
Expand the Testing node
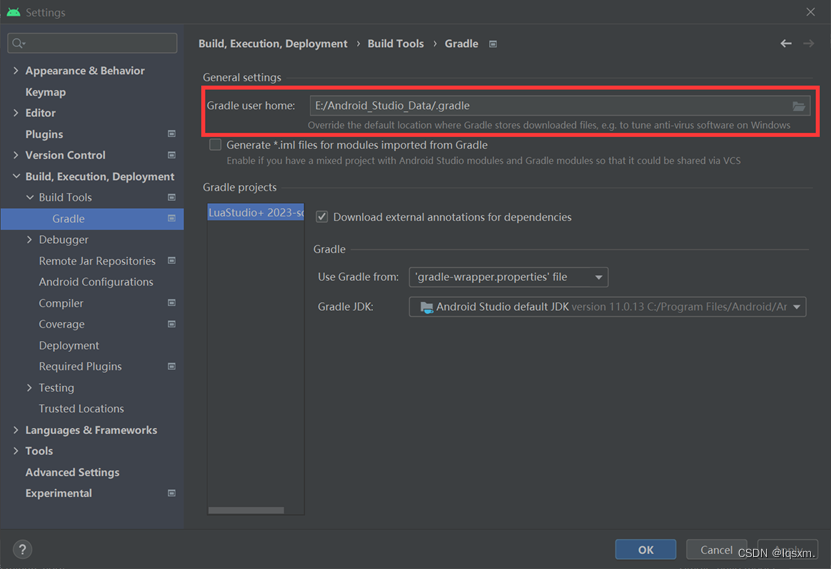tap(30, 388)
